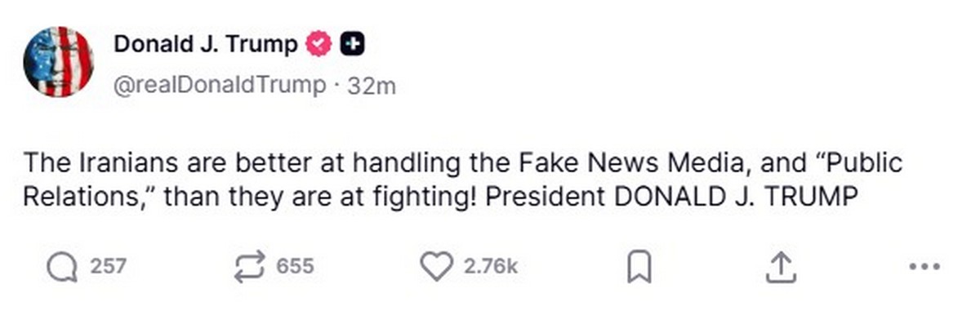Click the black plus badge beside name

tap(352, 44)
